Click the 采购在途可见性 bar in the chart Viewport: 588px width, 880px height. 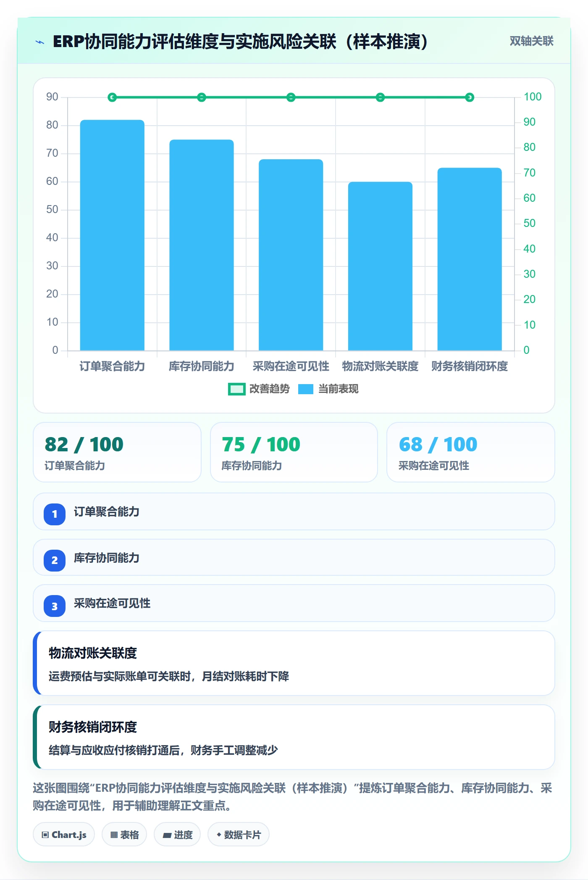tap(291, 255)
